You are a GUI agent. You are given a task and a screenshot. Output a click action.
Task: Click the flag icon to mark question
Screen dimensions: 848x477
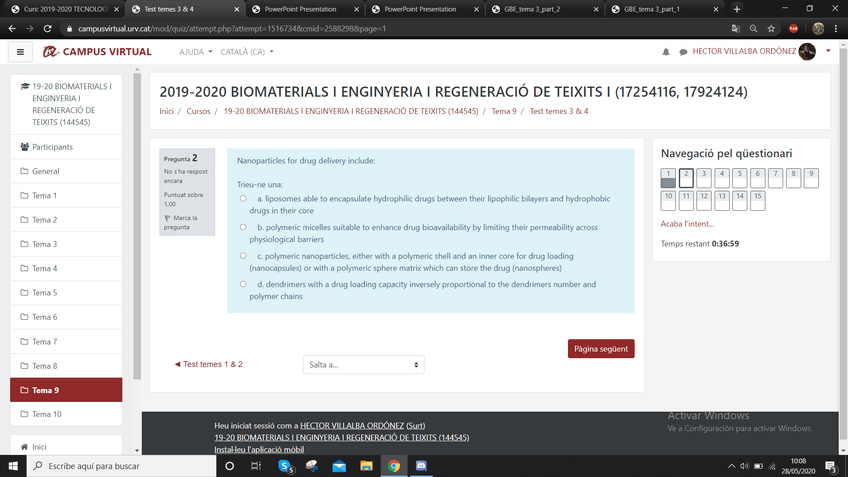click(167, 217)
